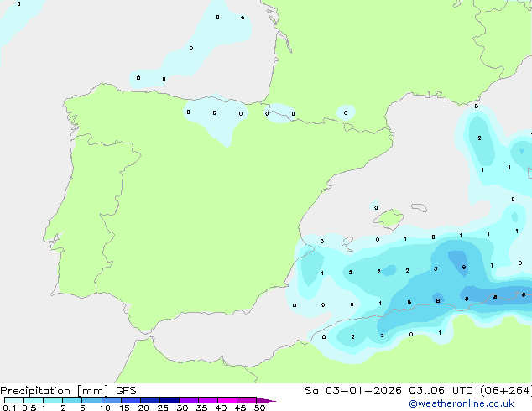Click the over-50 legend arrow tip
This screenshot has width=532, height=411.
coord(266,400)
